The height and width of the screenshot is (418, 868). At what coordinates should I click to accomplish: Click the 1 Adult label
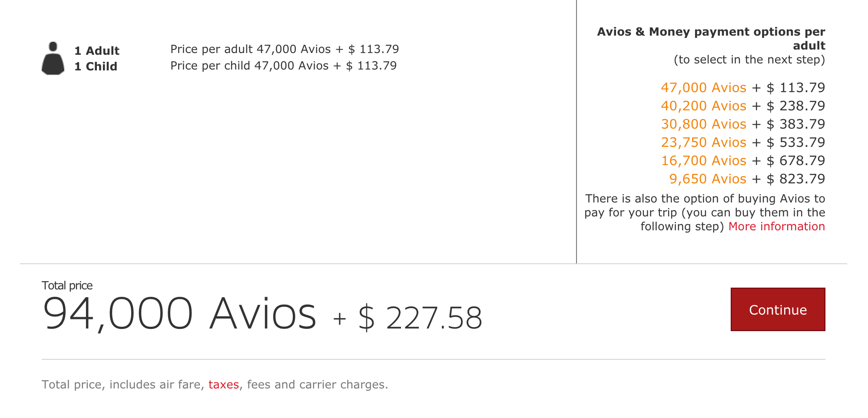pyautogui.click(x=97, y=51)
